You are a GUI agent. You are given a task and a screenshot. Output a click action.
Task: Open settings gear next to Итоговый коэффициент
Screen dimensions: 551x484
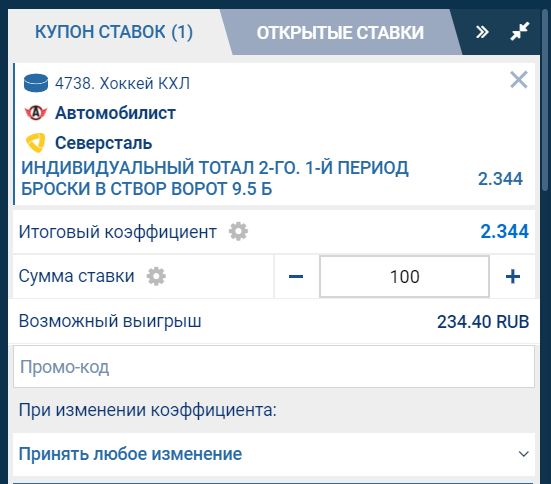click(238, 232)
